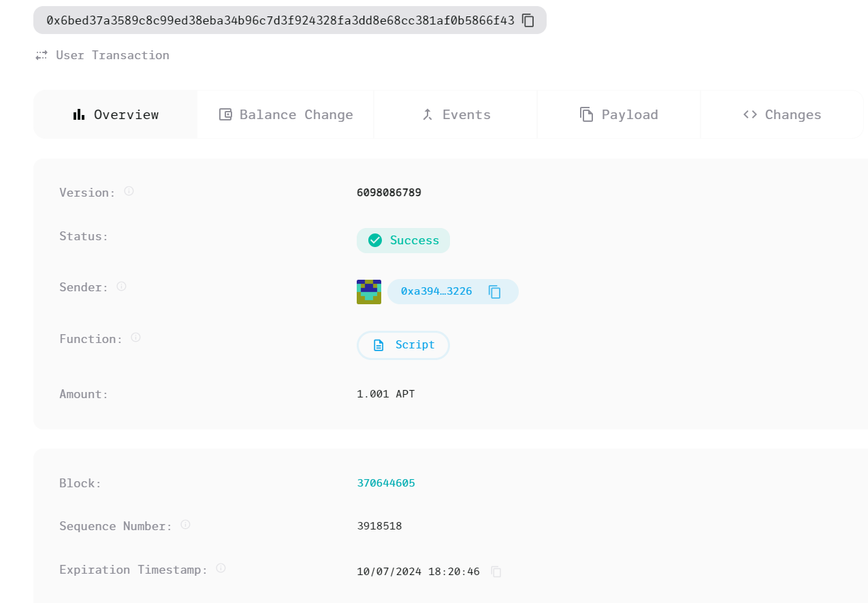This screenshot has height=603, width=868.
Task: Click the sender's pixel avatar
Action: [x=369, y=292]
